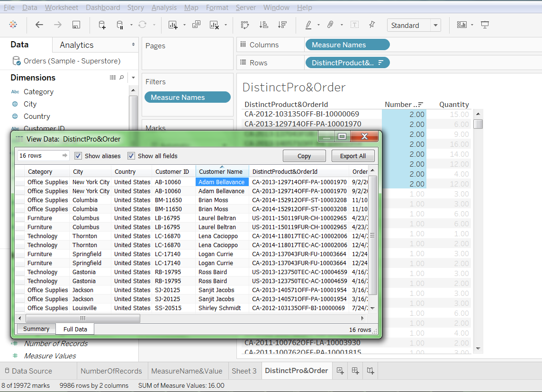Open the Show Me dropdown arrow
The width and height of the screenshot is (542, 392).
(x=472, y=25)
